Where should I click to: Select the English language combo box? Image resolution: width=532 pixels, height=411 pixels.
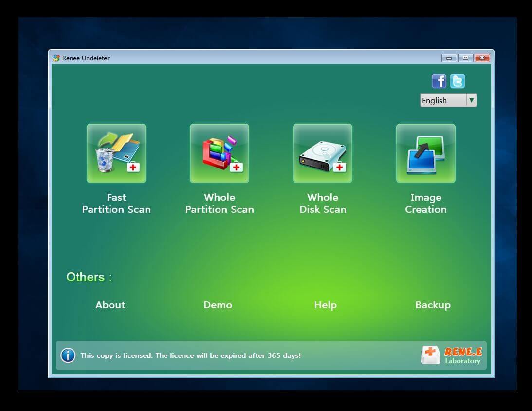(448, 100)
